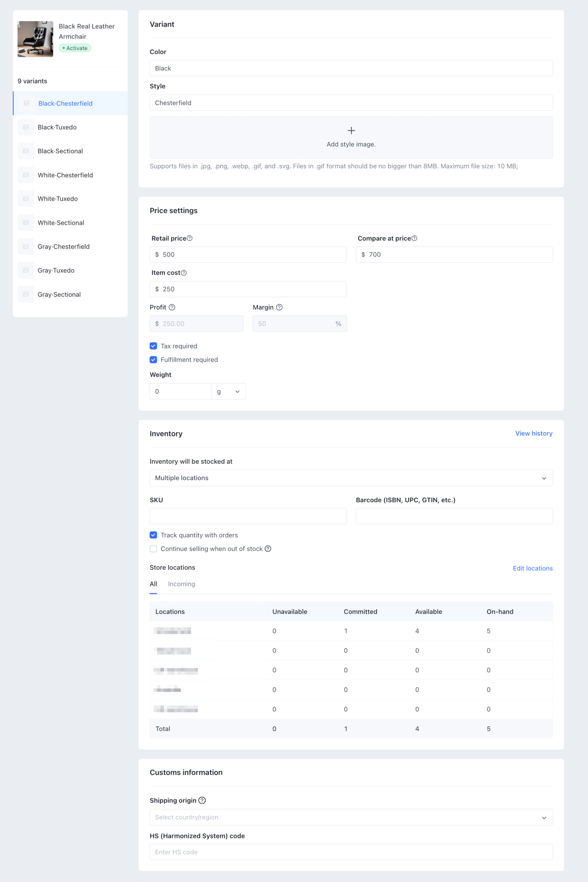Expand the Multiple locations dropdown
This screenshot has width=588, height=882.
(351, 478)
